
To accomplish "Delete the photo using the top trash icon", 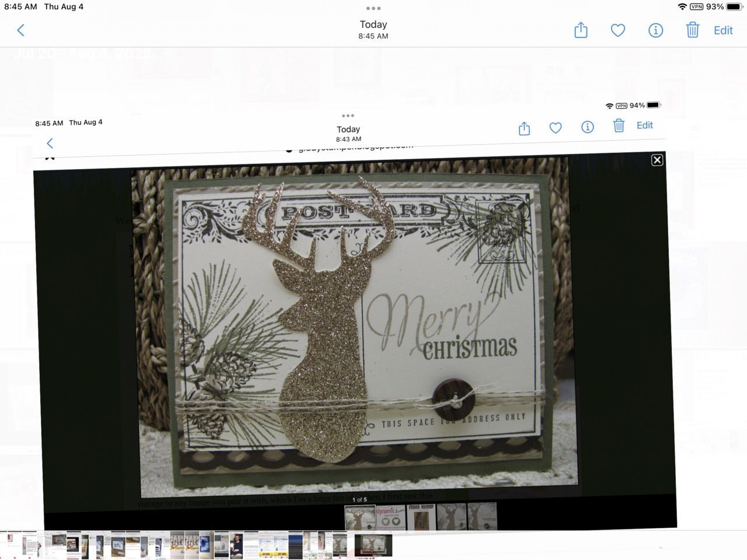I will point(693,30).
